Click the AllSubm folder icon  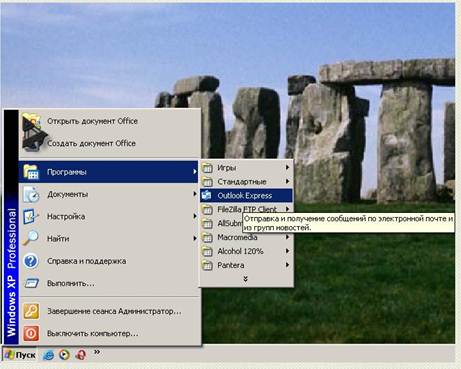207,224
